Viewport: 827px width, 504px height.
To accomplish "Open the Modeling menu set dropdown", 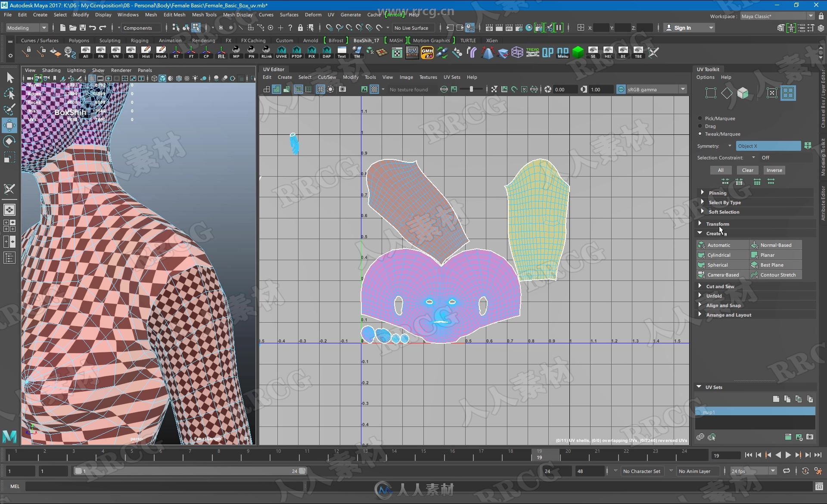I will pos(27,28).
